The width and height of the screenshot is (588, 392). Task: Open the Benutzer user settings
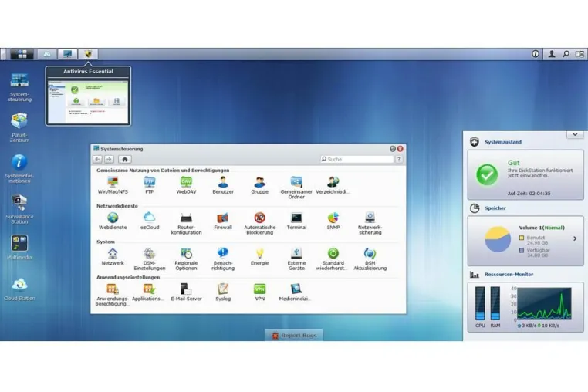(223, 185)
